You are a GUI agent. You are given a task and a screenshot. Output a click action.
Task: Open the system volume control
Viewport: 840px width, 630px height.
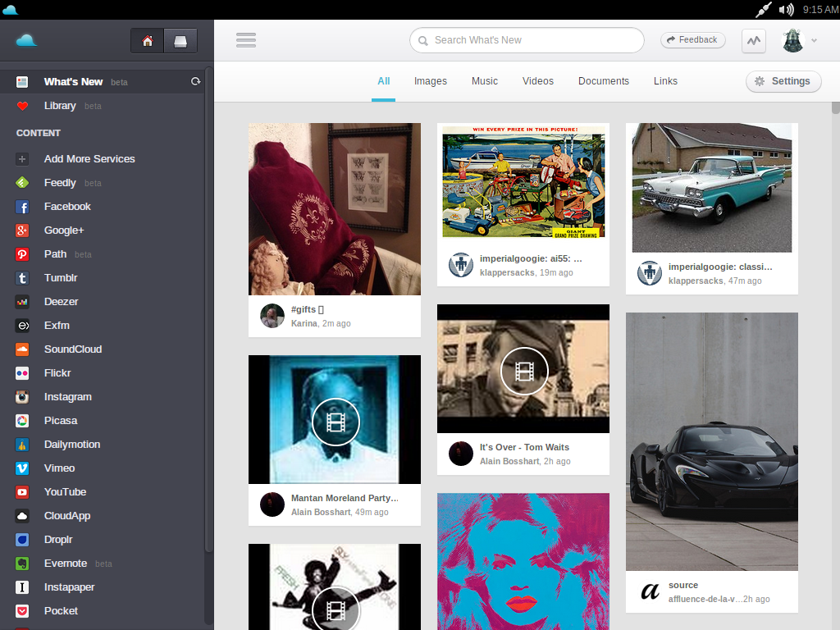(786, 10)
